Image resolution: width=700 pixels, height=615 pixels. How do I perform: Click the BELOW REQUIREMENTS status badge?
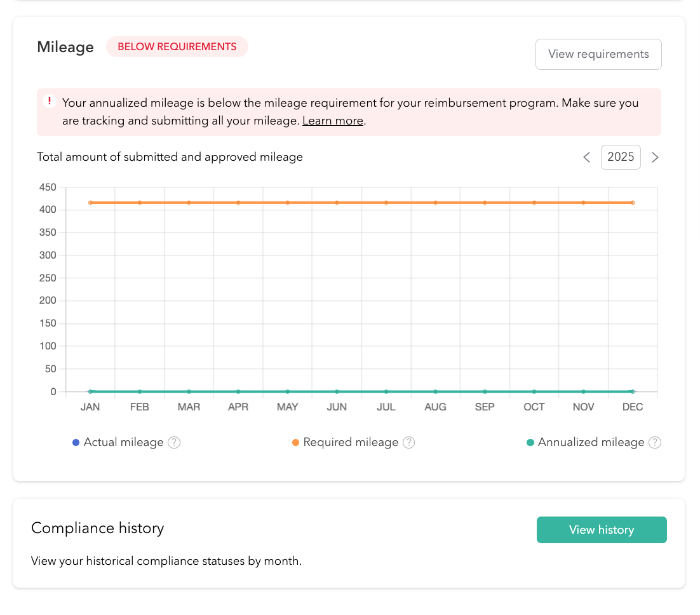[177, 46]
